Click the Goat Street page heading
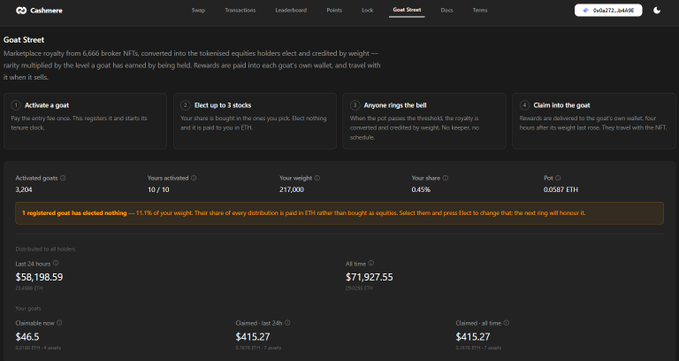This screenshot has height=361, width=679. [x=24, y=40]
